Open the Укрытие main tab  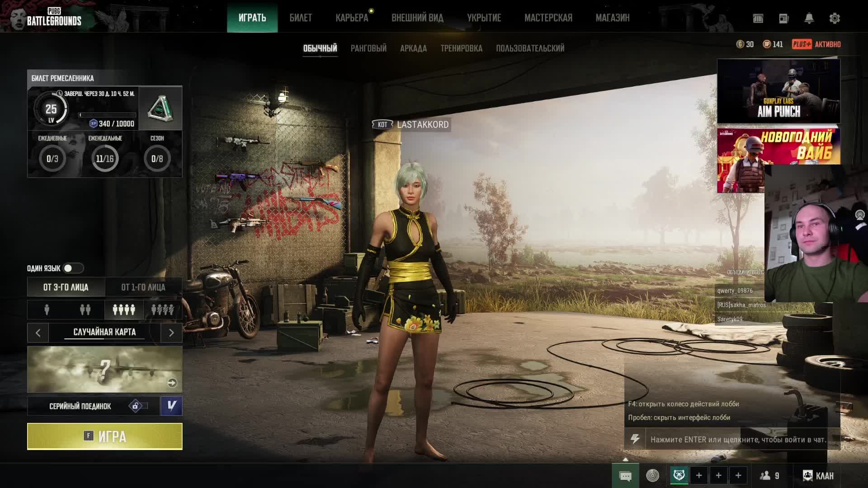pyautogui.click(x=484, y=18)
